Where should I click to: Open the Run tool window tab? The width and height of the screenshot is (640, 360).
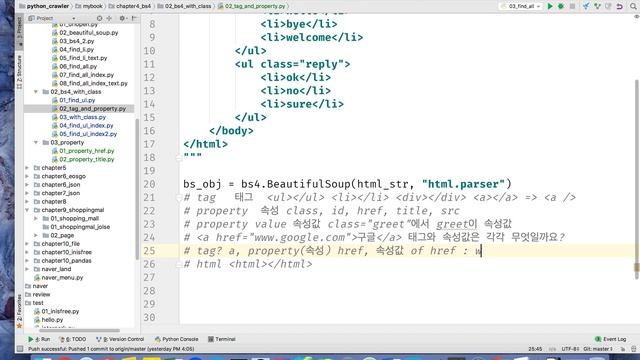pos(39,339)
